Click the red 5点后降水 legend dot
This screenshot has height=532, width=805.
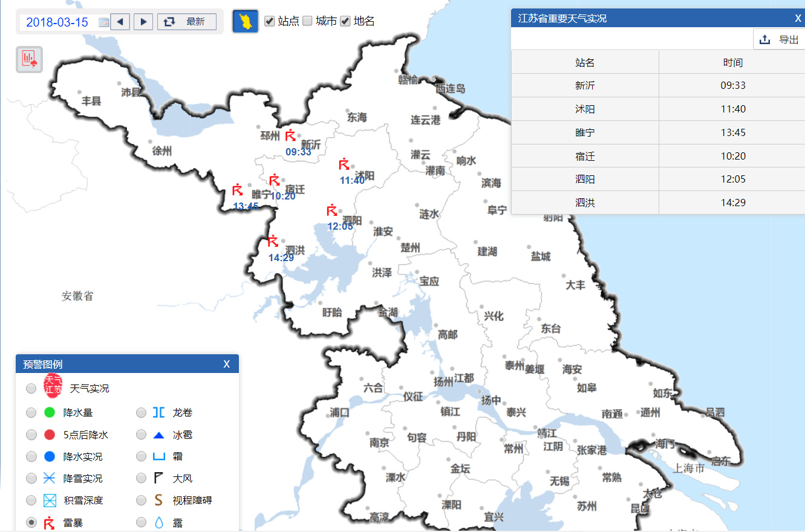point(50,435)
